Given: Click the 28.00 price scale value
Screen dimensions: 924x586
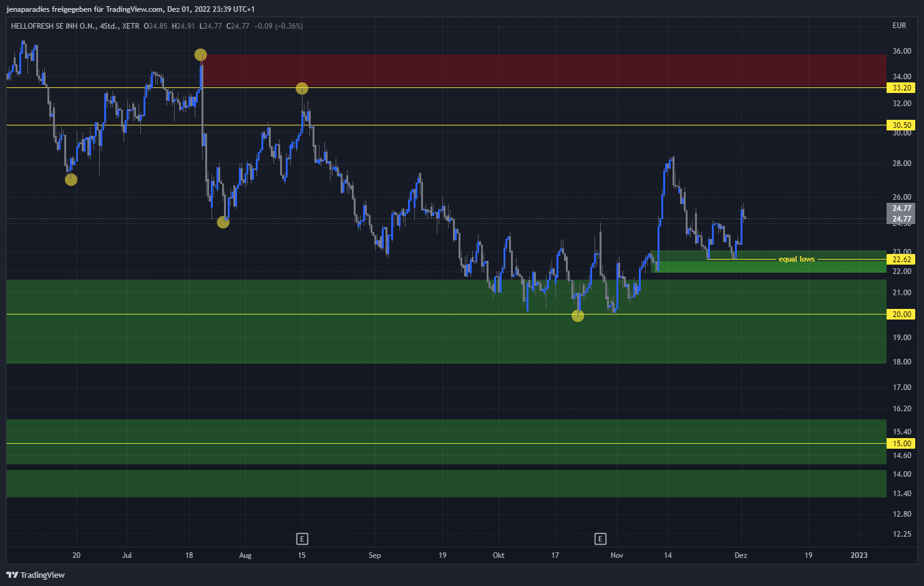Looking at the screenshot, I should point(902,164).
